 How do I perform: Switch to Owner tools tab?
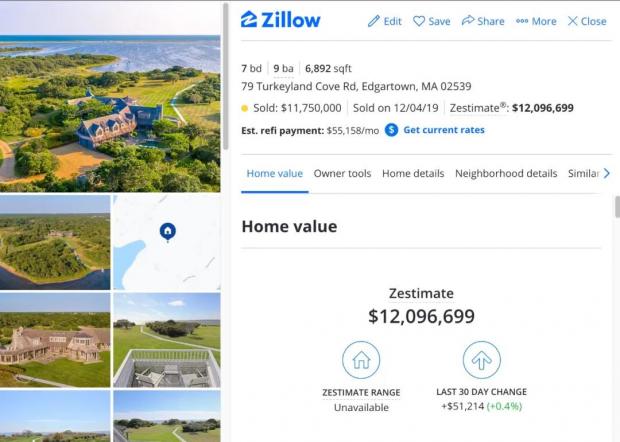coord(342,174)
